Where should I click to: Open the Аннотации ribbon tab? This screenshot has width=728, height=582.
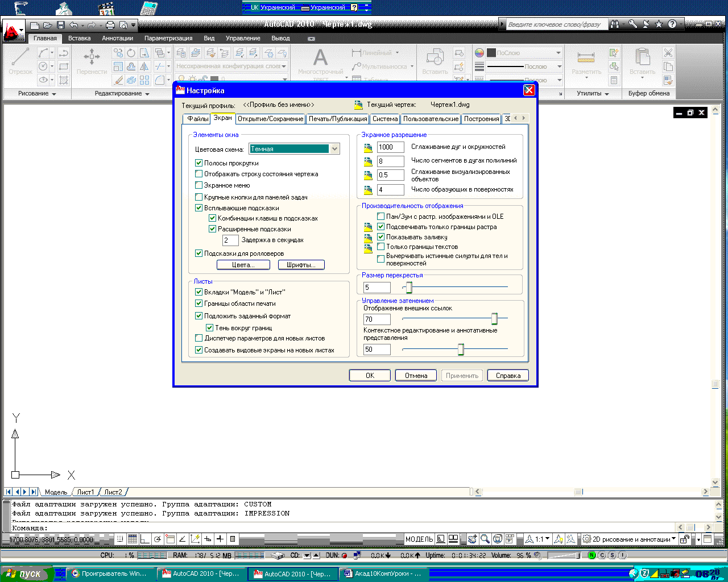(118, 38)
